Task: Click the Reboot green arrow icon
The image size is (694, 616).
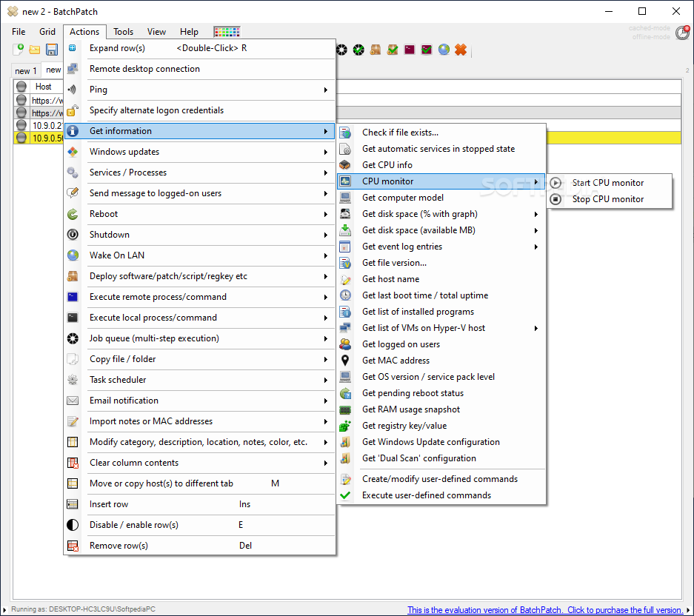Action: point(73,214)
